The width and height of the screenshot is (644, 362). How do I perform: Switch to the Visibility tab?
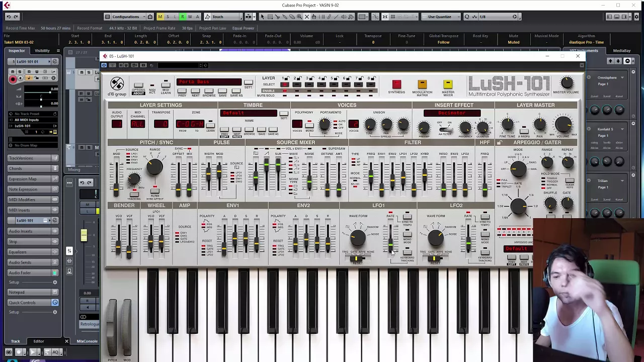[42, 50]
